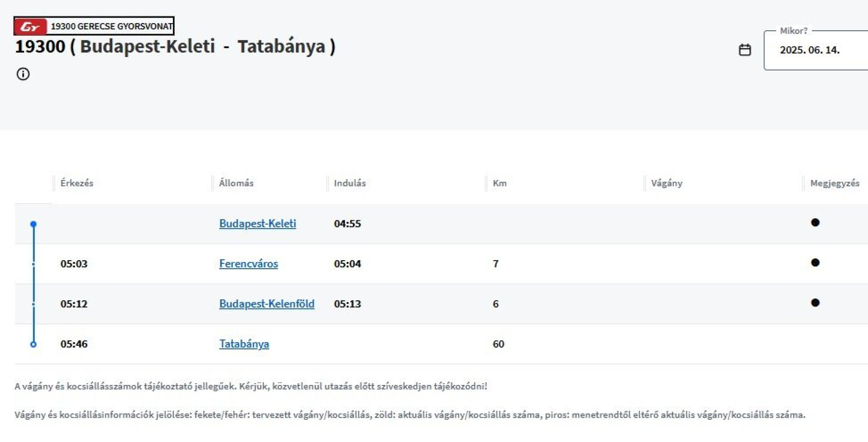Image resolution: width=868 pixels, height=442 pixels.
Task: Select the route end marker at Tatabánya
Action: pos(33,344)
